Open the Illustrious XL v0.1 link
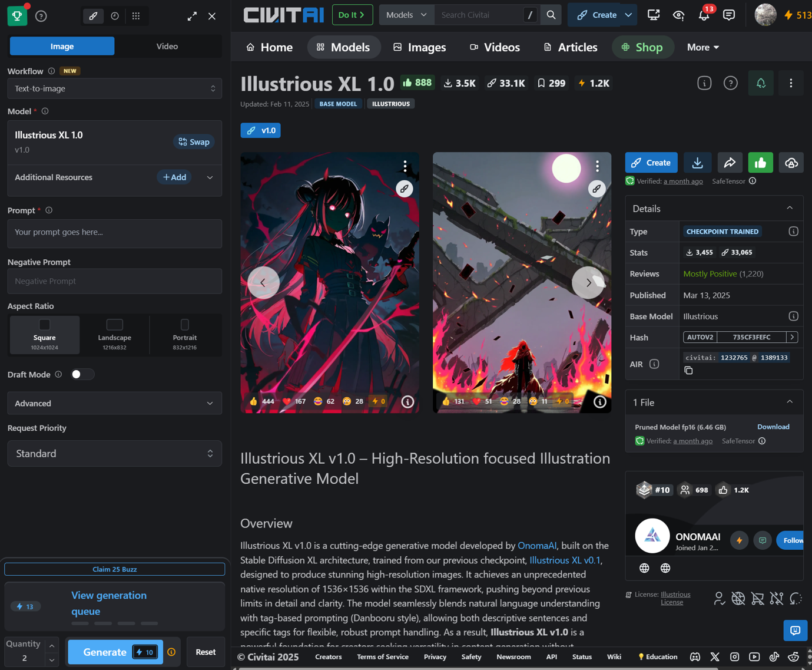The image size is (812, 670). tap(565, 560)
